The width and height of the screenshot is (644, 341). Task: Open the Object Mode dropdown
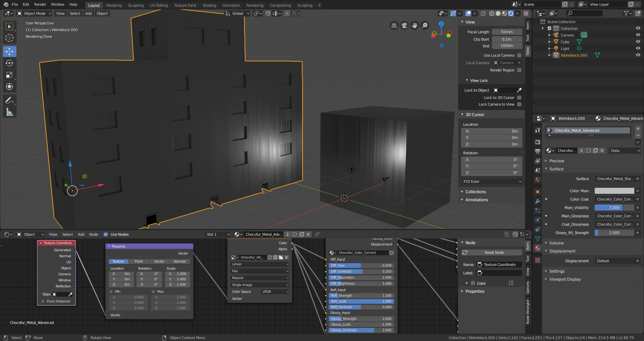(x=34, y=13)
